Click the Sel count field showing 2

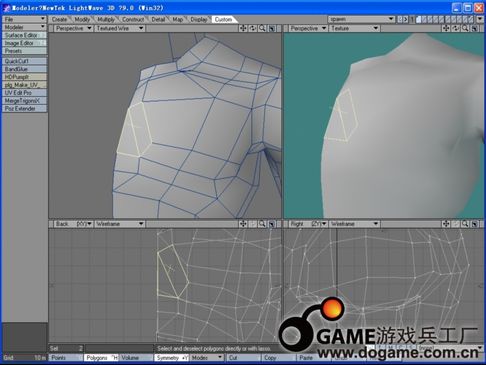coord(66,348)
